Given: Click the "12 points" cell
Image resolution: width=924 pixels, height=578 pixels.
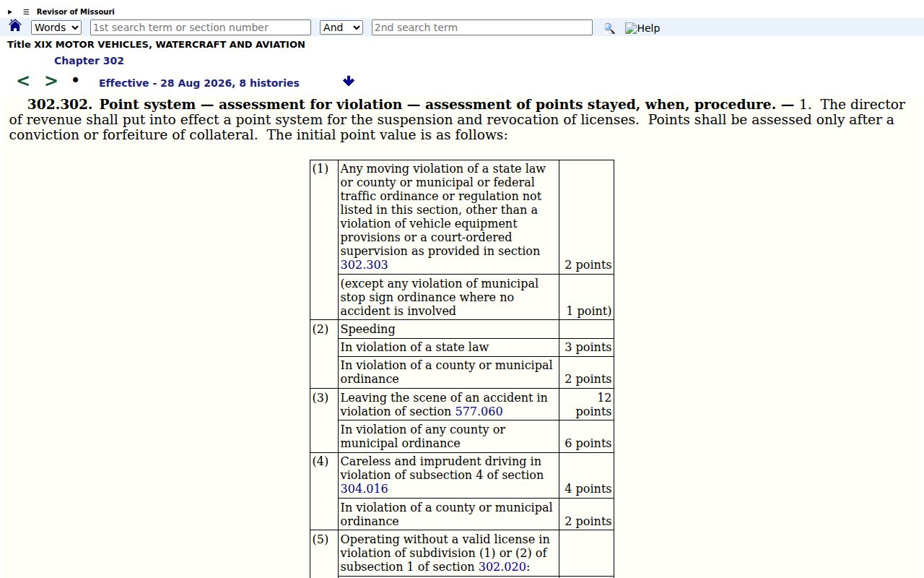Looking at the screenshot, I should click(586, 405).
